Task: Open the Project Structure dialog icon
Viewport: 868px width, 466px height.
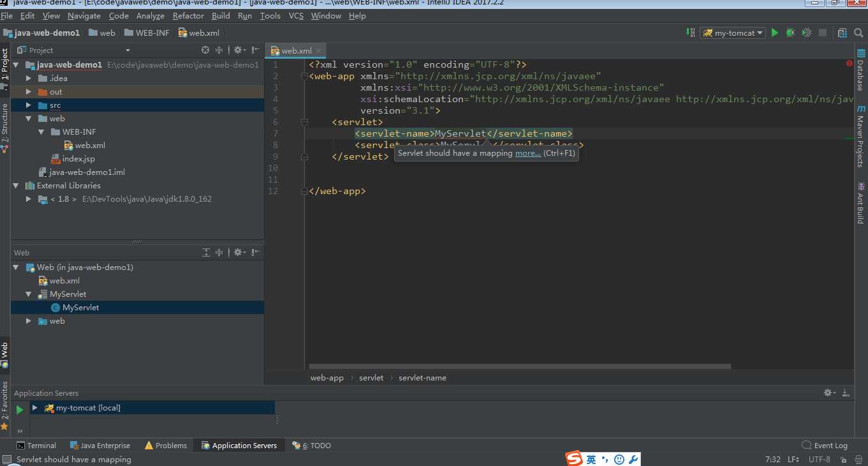Action: tap(842, 33)
